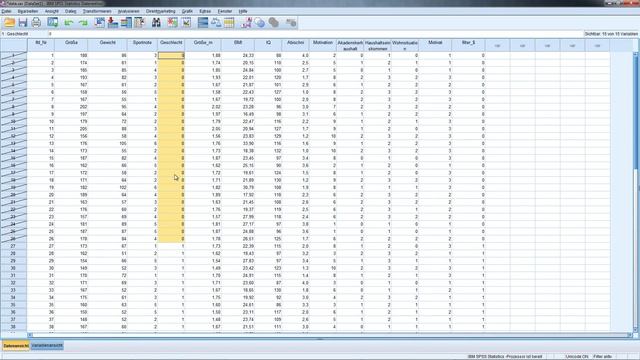Select the Akademikerhaushalt column header
The width and height of the screenshot is (640, 360).
pyautogui.click(x=350, y=45)
